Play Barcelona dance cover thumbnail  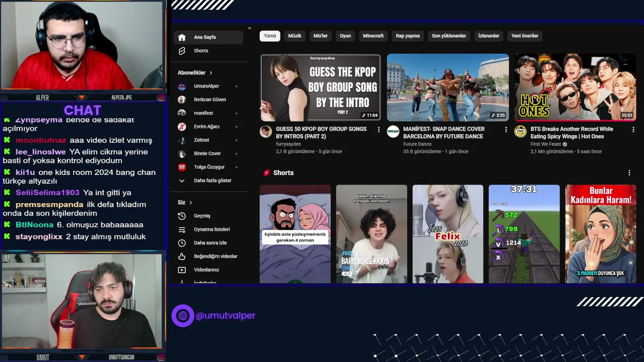[448, 87]
